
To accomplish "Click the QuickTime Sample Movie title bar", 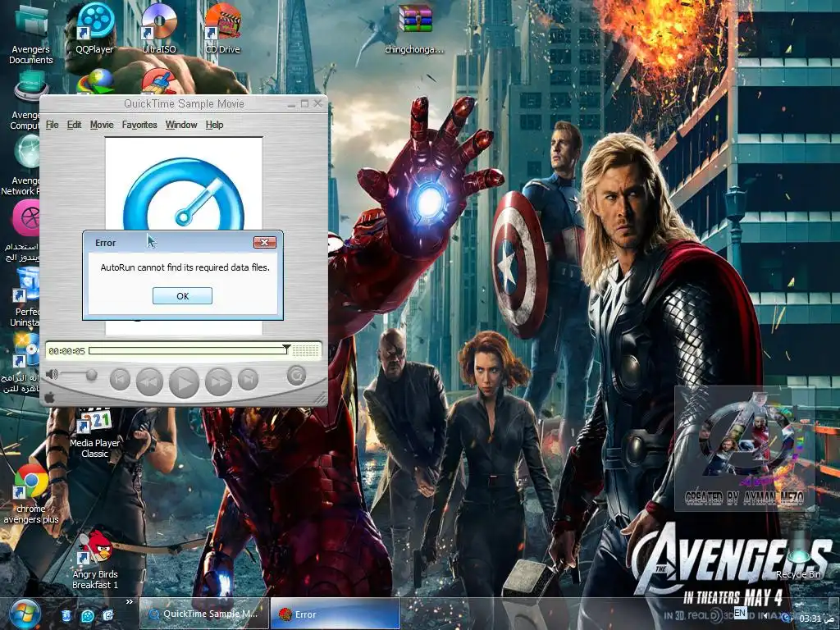I will point(184,104).
